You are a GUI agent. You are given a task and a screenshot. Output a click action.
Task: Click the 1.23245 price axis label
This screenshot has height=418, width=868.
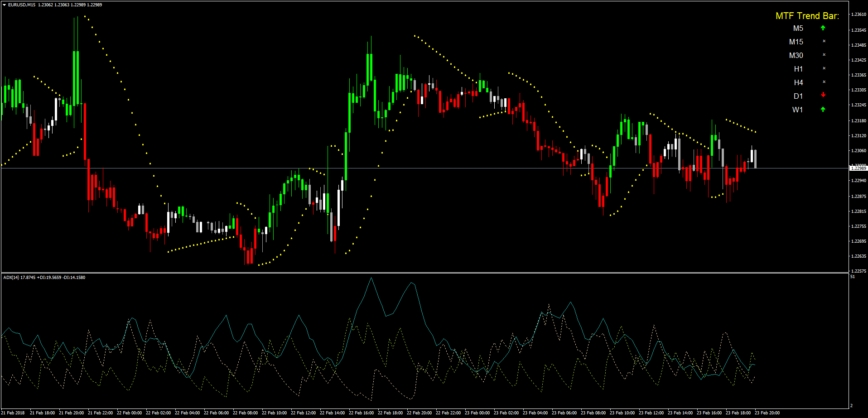coord(858,105)
